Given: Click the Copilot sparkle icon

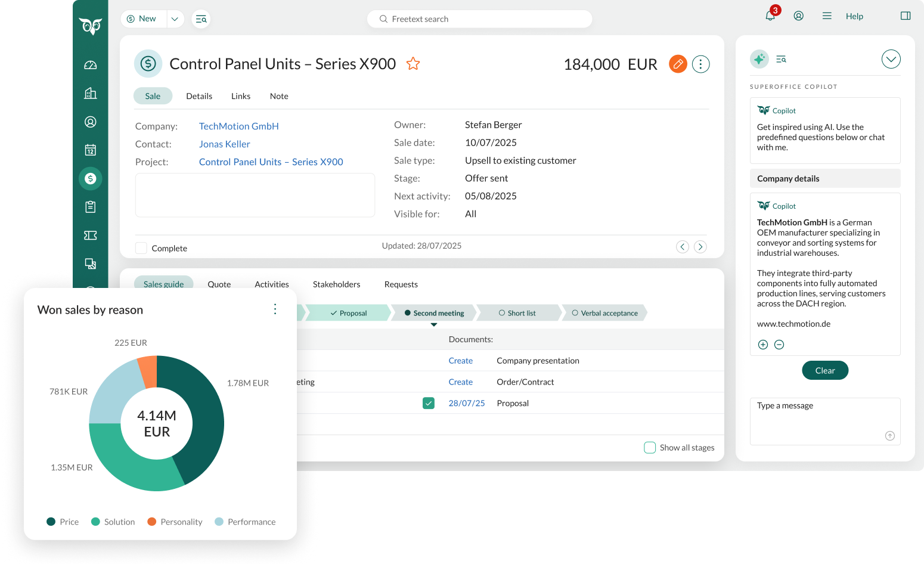Looking at the screenshot, I should pos(759,59).
